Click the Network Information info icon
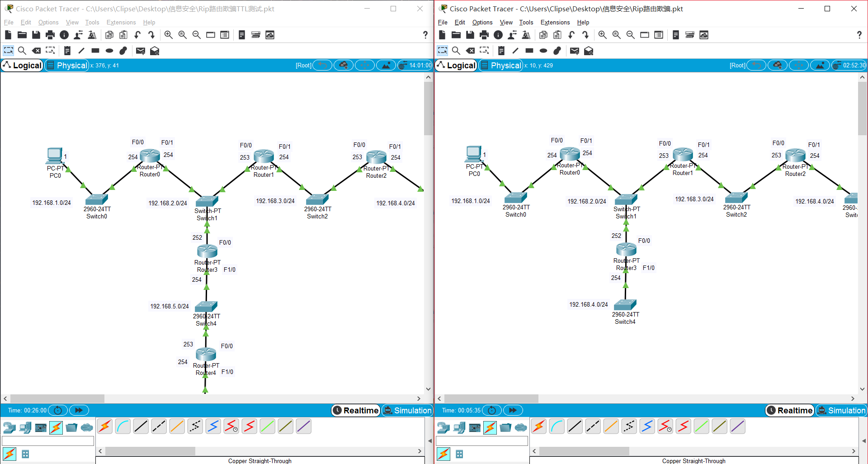 (x=64, y=35)
